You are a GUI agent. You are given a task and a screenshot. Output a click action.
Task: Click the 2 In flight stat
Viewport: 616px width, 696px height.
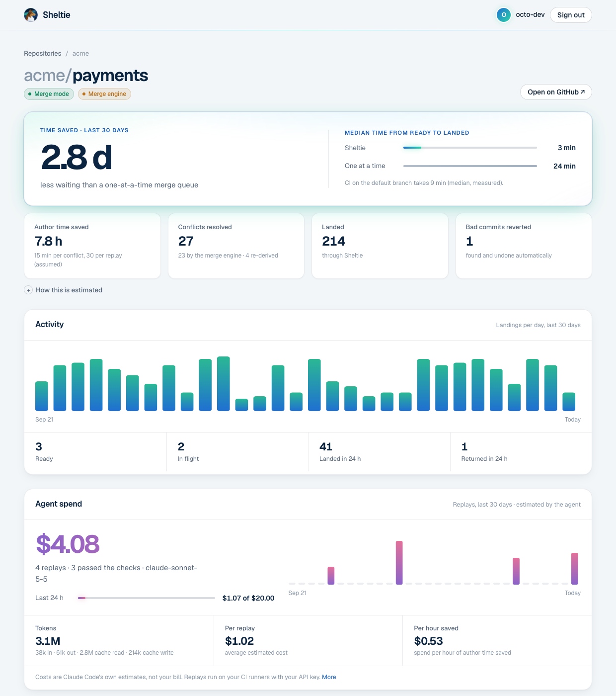pos(237,452)
